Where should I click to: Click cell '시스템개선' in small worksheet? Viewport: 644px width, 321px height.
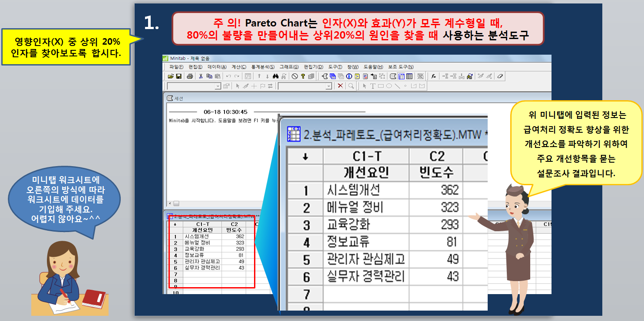202,236
